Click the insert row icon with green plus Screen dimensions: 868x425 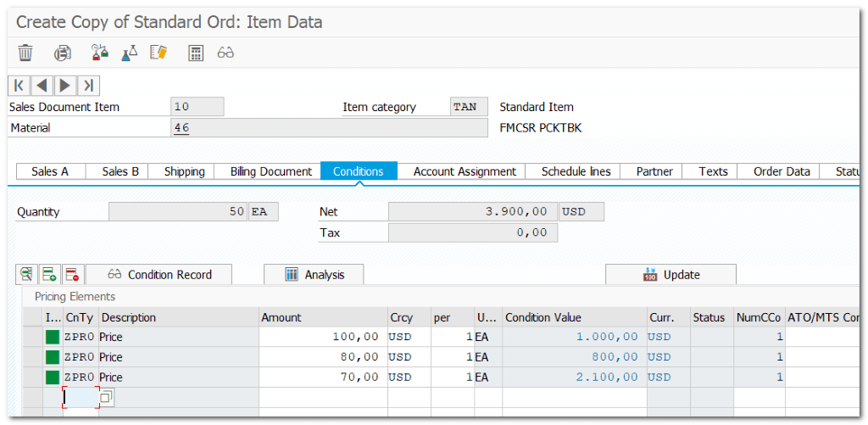(x=49, y=274)
